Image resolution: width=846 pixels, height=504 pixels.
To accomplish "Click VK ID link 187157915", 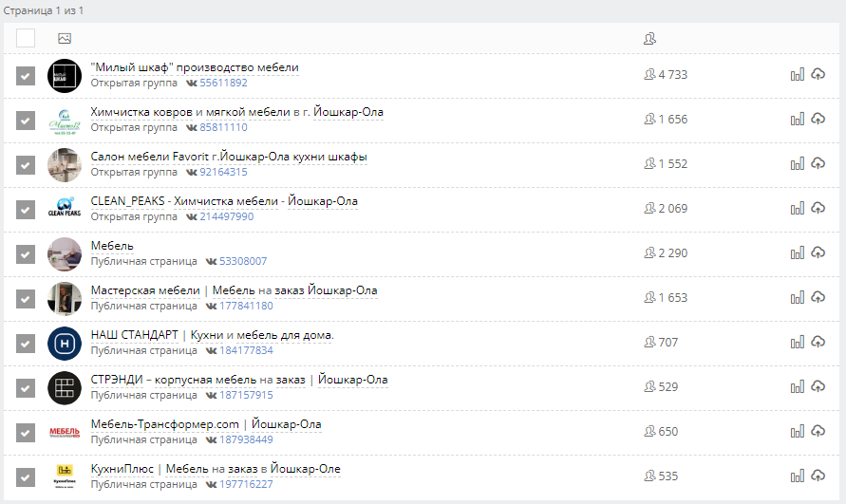I will point(246,395).
